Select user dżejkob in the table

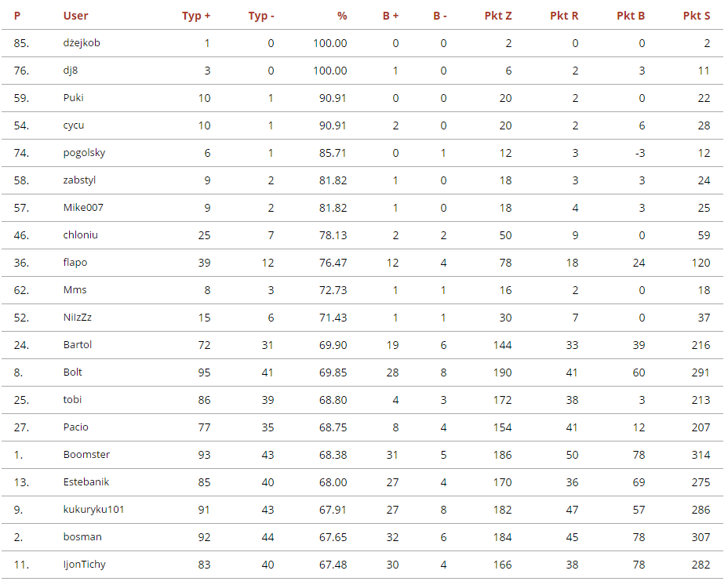82,43
